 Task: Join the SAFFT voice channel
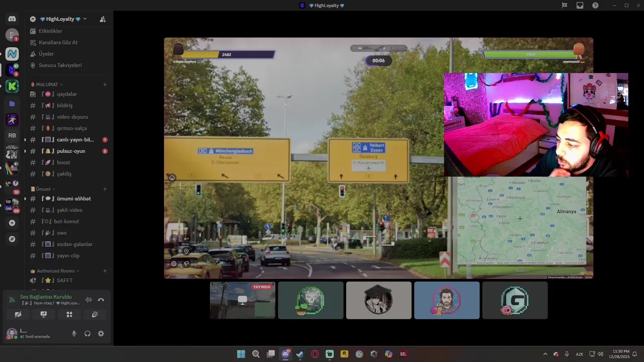69,281
